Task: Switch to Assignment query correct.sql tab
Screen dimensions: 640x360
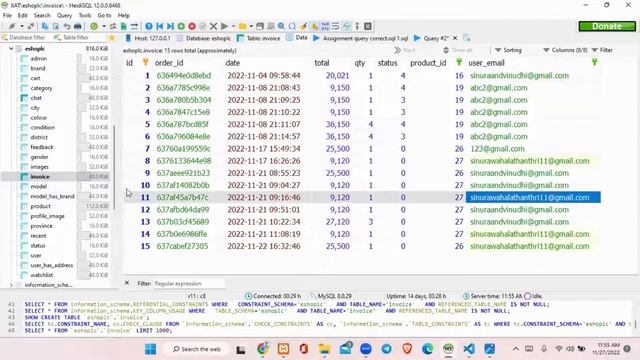Action: (x=361, y=38)
